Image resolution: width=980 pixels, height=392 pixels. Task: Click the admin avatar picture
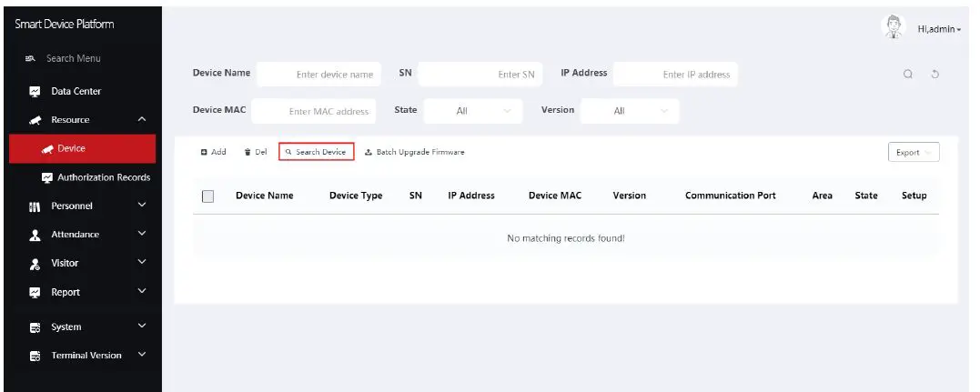click(x=892, y=27)
